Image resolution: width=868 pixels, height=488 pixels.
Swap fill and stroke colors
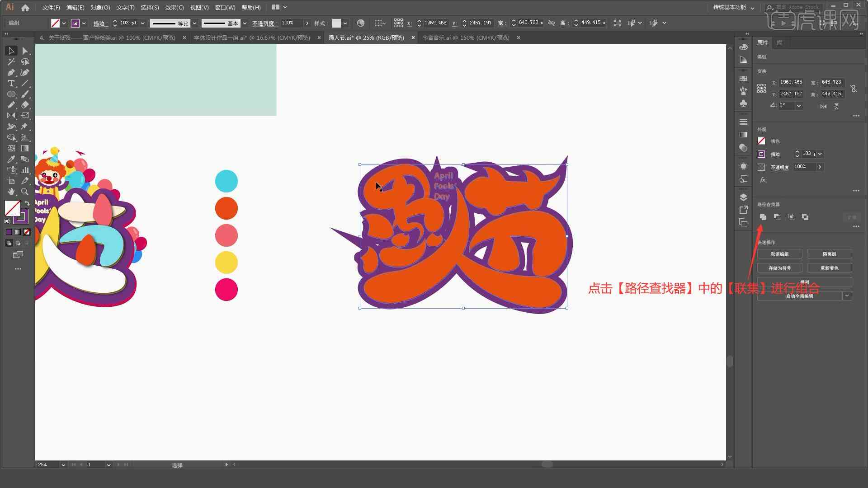coord(27,203)
